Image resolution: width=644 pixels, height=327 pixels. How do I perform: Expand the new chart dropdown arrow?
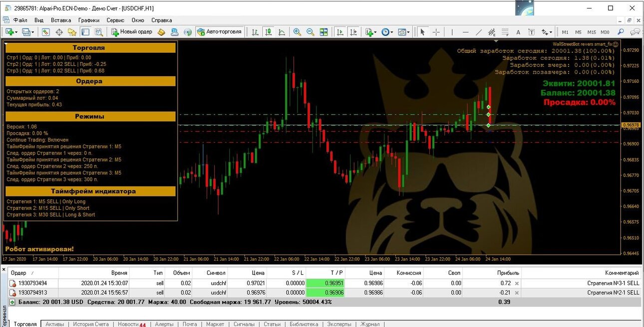tap(16, 32)
